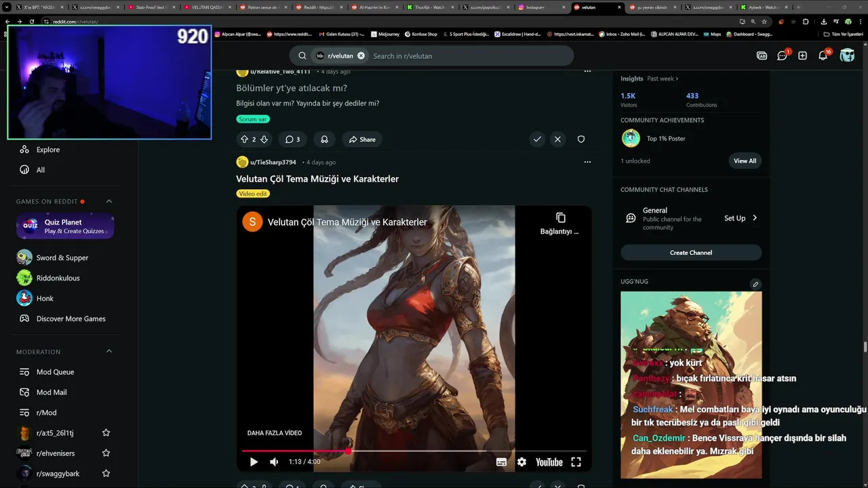Open user avatar menu in header
Viewport: 868px width, 488px height.
(x=847, y=56)
